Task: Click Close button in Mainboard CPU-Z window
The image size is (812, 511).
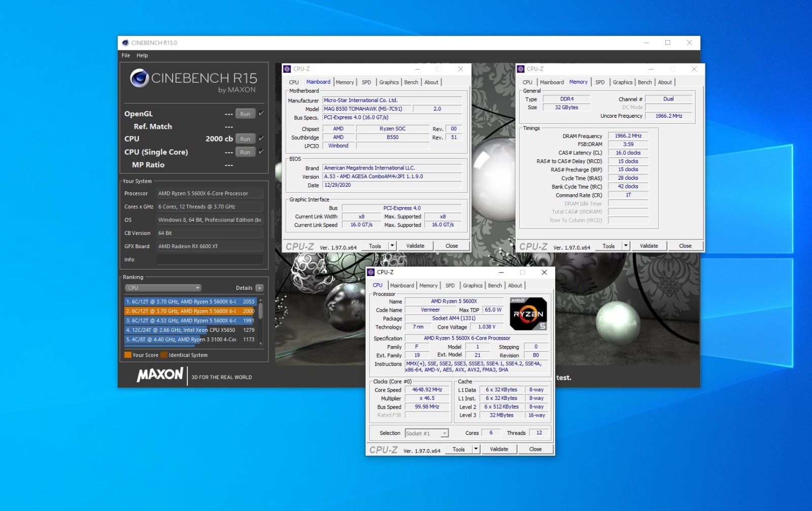Action: point(452,246)
